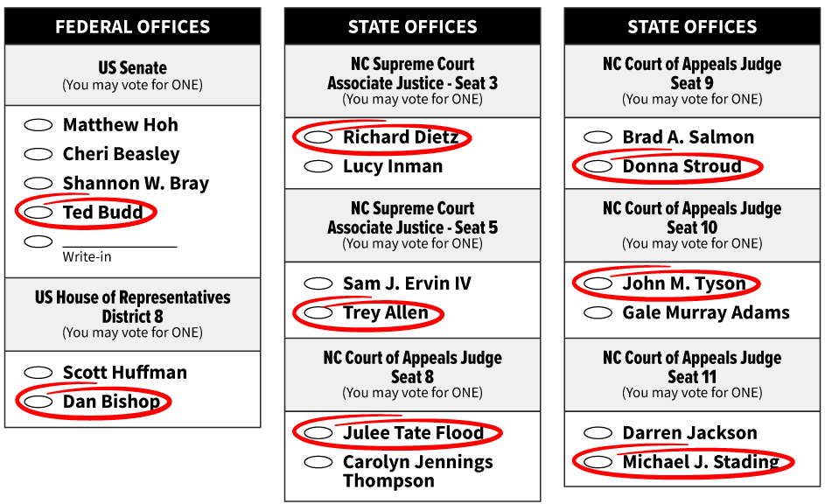Select the oval next to Matthew Hoh
The image size is (825, 504).
[x=38, y=125]
